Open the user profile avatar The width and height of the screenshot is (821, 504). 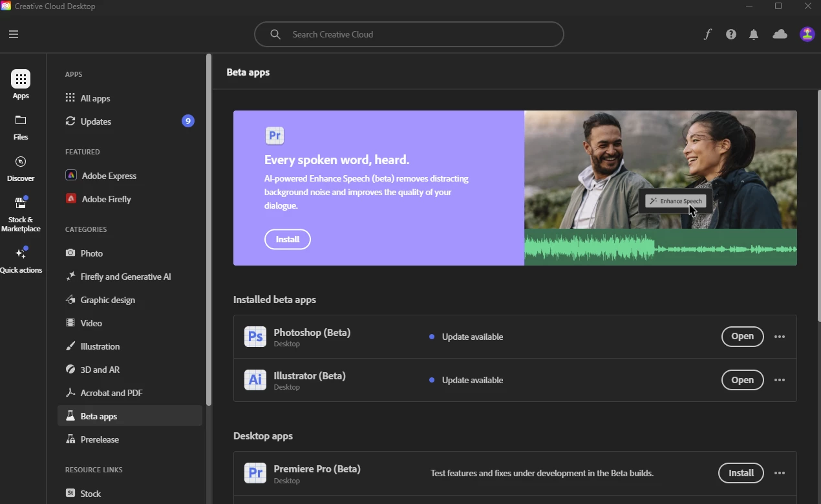point(807,34)
